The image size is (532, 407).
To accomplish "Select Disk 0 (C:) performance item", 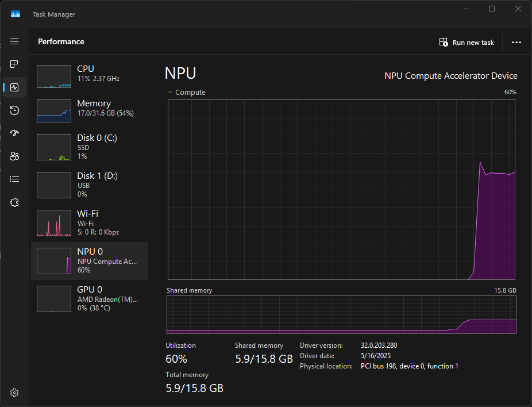I will coord(90,147).
